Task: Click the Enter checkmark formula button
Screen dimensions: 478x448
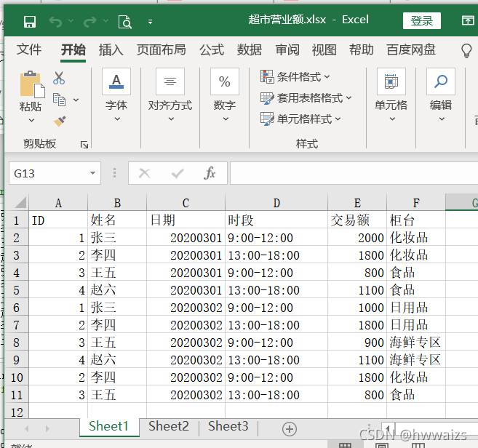Action: (178, 173)
